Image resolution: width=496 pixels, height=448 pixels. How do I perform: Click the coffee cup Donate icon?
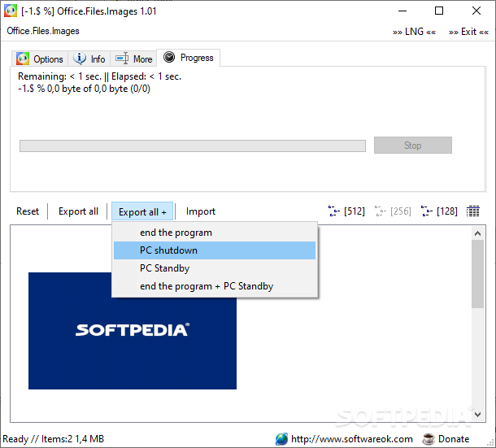[x=429, y=439]
